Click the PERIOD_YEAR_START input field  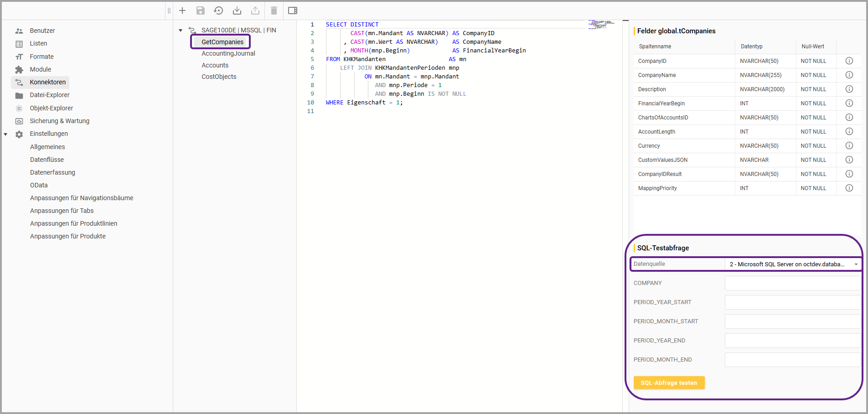click(792, 302)
